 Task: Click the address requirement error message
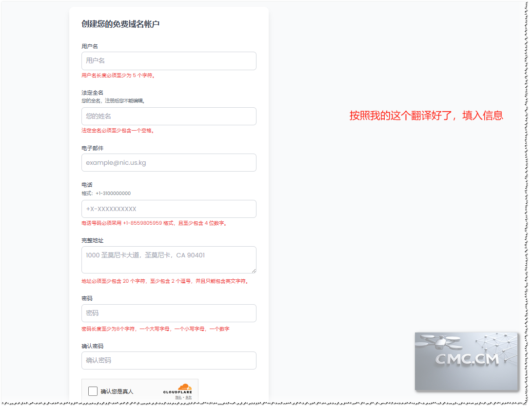166,281
